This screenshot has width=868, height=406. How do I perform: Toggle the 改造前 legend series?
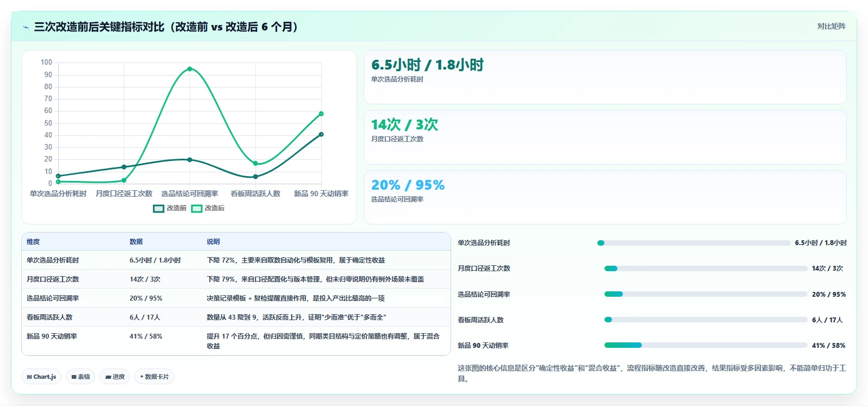[x=170, y=208]
